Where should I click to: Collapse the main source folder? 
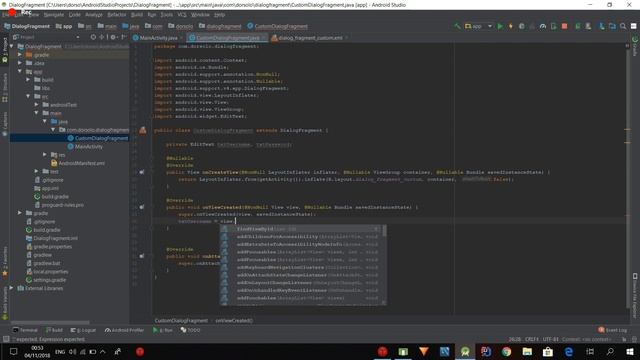[37, 113]
